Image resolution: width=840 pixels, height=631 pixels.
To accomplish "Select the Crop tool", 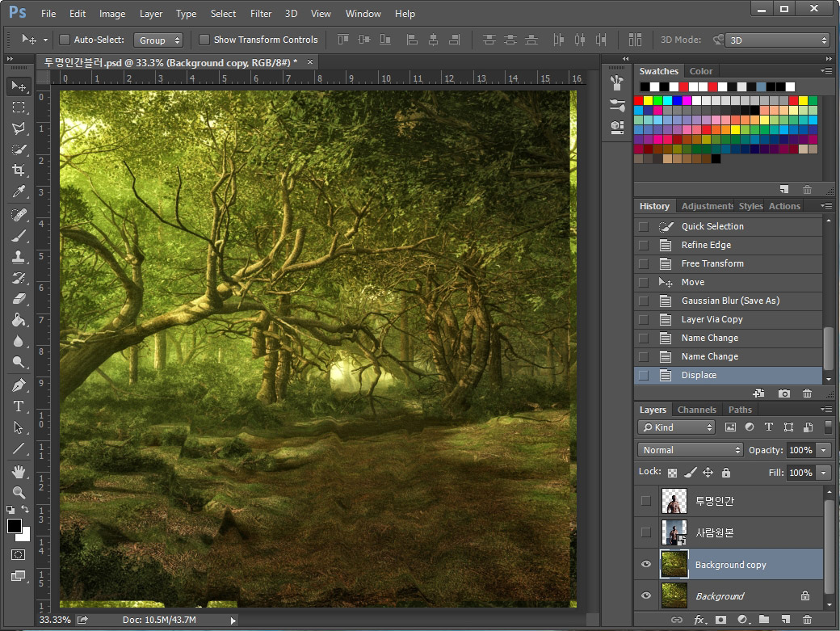I will point(18,170).
